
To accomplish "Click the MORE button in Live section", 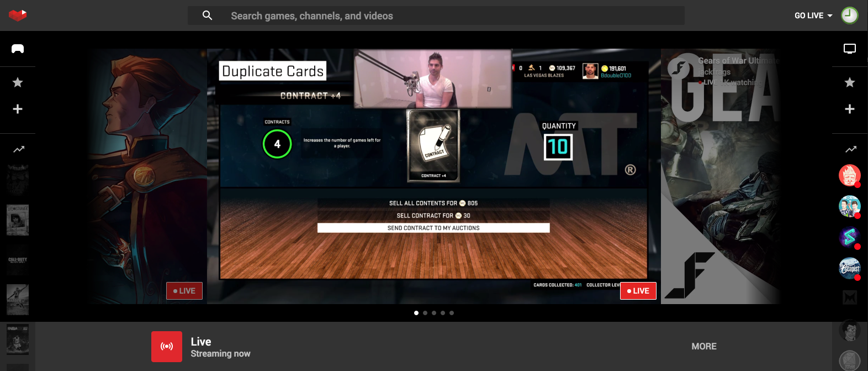I will point(704,346).
